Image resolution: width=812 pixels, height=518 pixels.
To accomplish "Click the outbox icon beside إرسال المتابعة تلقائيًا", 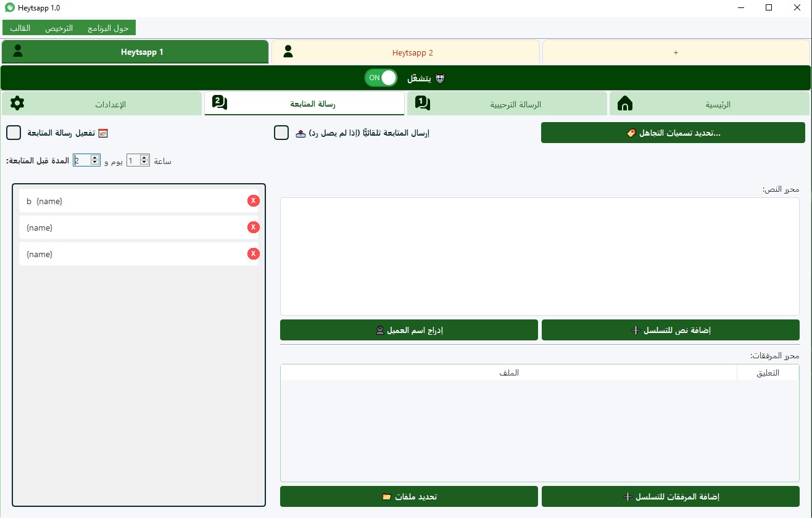I will click(x=300, y=133).
